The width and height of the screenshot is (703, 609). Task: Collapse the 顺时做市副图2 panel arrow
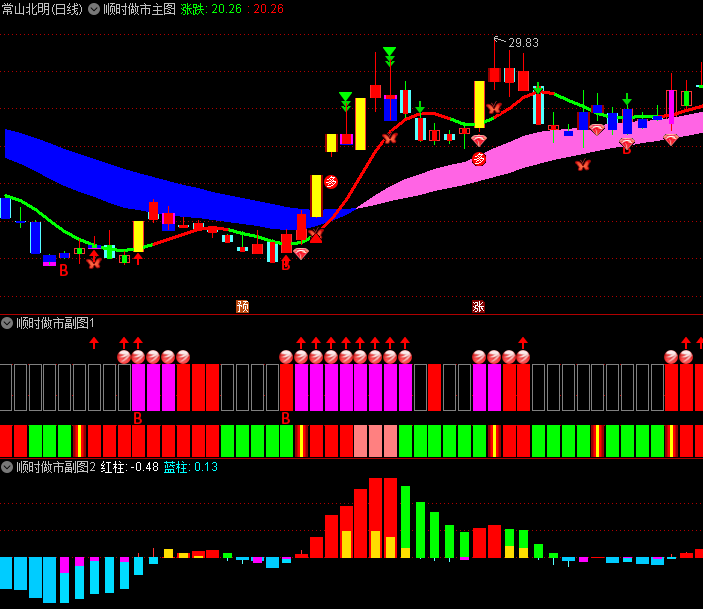click(x=7, y=467)
